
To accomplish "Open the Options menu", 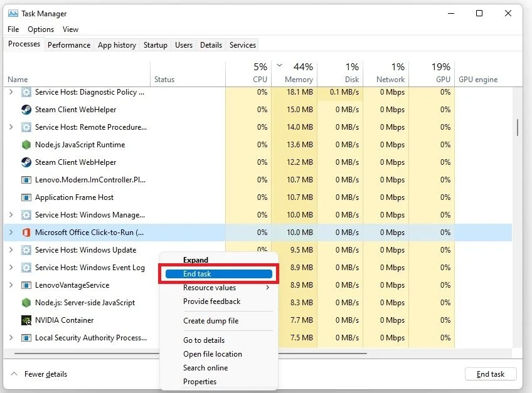I will point(41,29).
